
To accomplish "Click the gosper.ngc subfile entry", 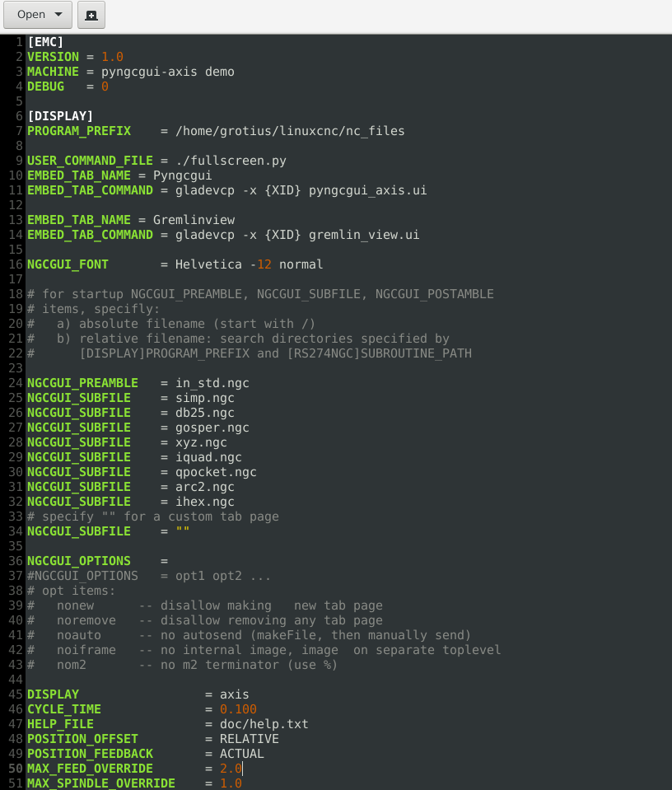I will [x=212, y=428].
